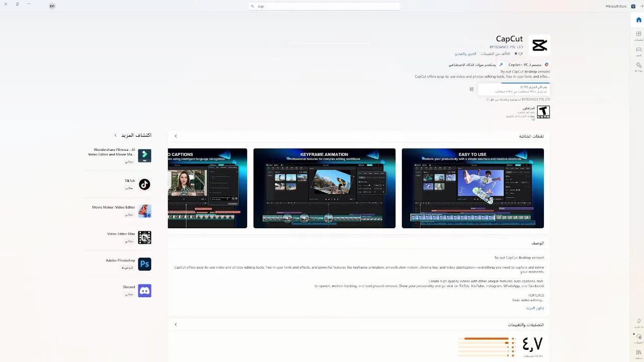Open the ratings count link under CapCut

point(495,54)
